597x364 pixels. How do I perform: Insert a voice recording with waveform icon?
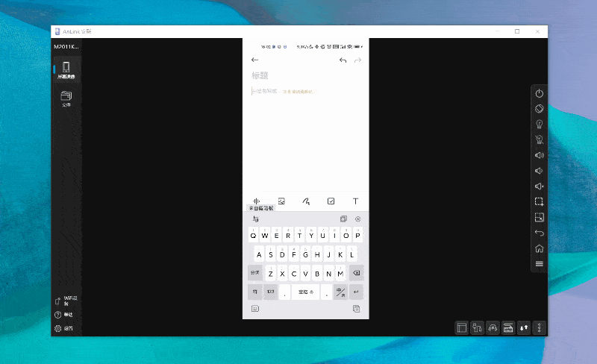[x=256, y=201]
